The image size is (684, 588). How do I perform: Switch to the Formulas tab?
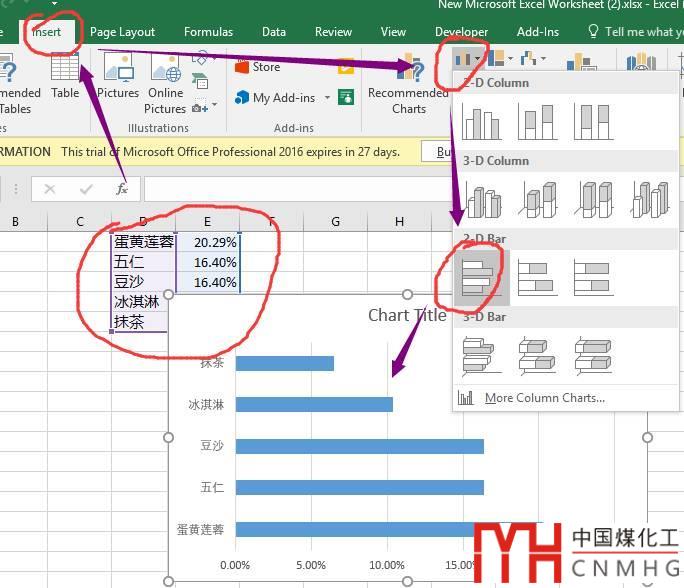click(208, 32)
